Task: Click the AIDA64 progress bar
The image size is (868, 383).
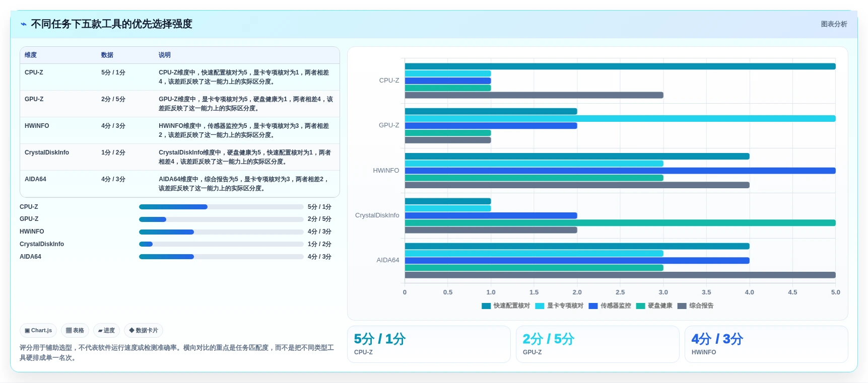Action: point(221,257)
